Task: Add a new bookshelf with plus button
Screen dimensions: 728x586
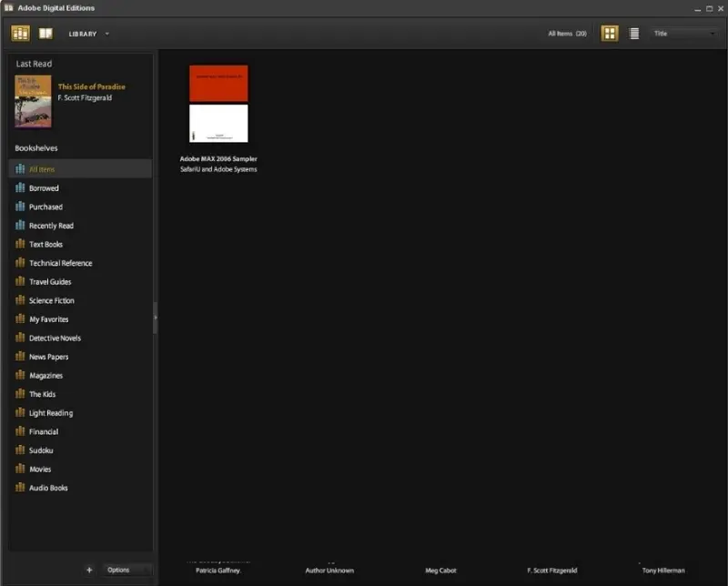Action: [x=89, y=570]
